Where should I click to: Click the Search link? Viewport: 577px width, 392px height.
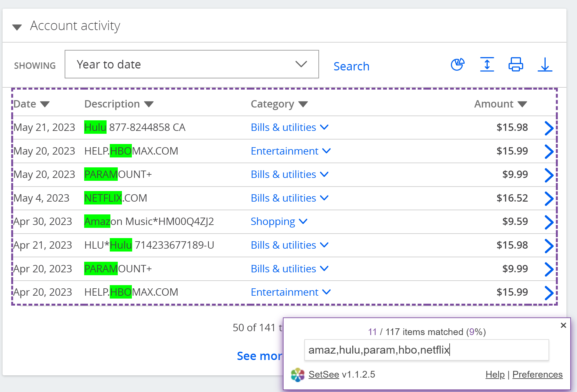(x=351, y=66)
